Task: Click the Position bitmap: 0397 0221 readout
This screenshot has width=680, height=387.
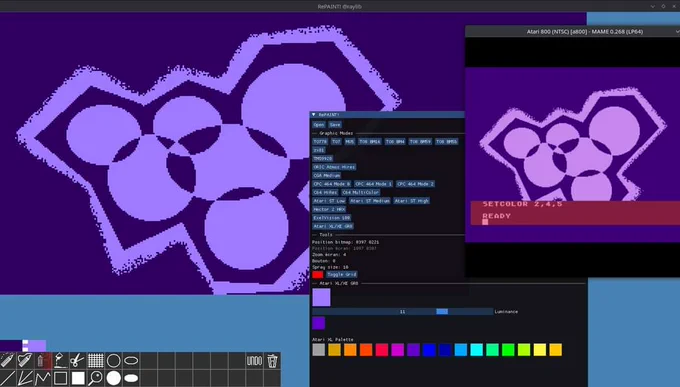Action: 346,242
